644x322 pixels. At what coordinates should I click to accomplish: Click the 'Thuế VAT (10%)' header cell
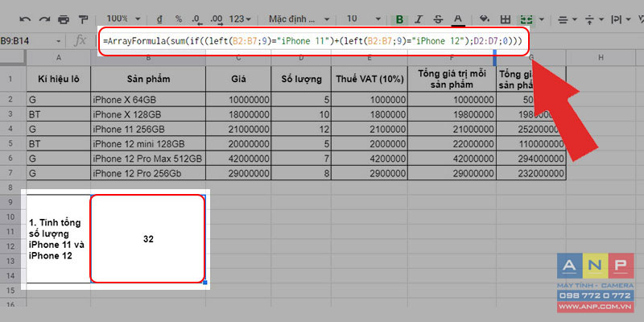point(369,79)
